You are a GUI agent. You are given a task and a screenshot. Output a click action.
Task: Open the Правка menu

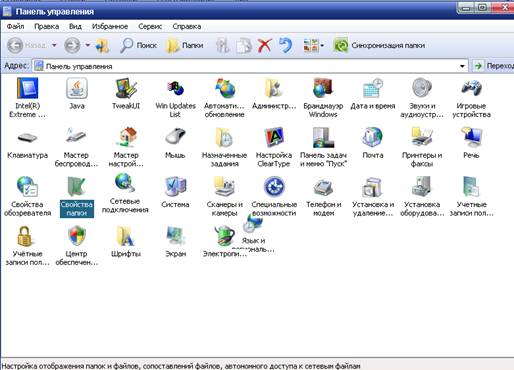click(47, 26)
